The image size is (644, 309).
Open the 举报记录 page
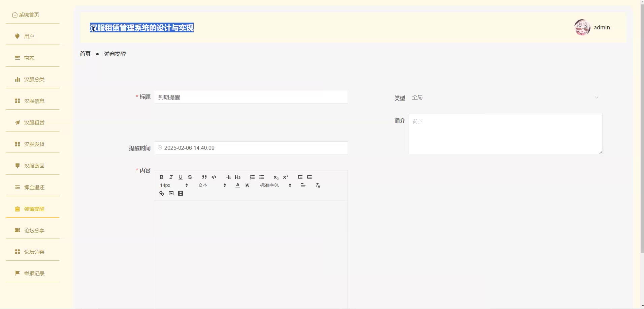point(32,273)
